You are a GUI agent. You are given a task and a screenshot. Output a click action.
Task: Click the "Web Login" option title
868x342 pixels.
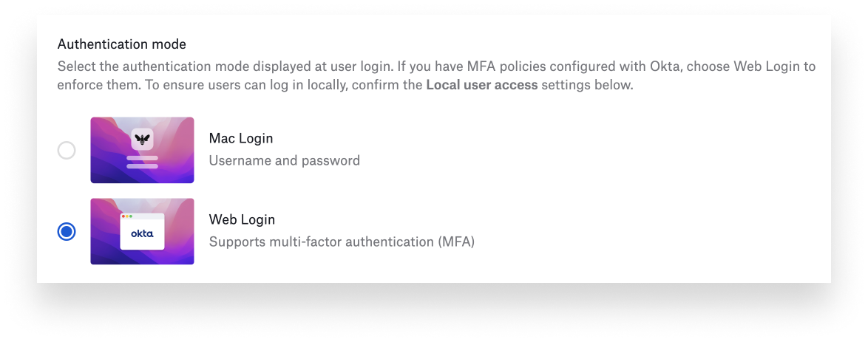tap(242, 220)
